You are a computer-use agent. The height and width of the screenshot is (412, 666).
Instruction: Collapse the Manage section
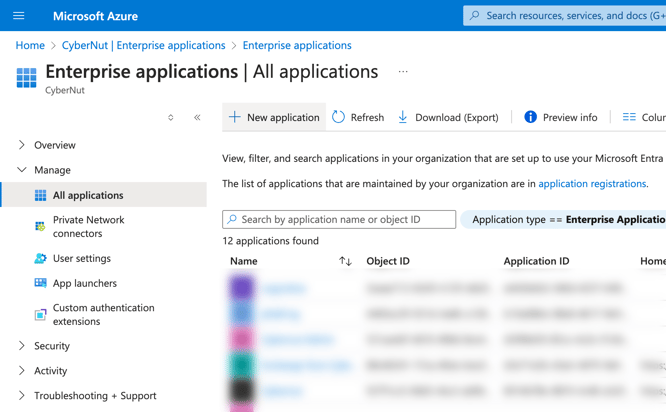tap(22, 170)
